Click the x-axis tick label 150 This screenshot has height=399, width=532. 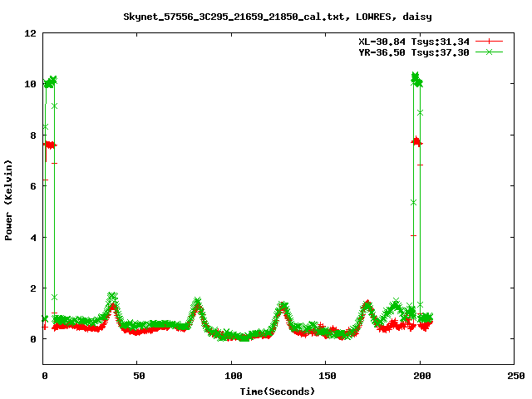pos(328,376)
